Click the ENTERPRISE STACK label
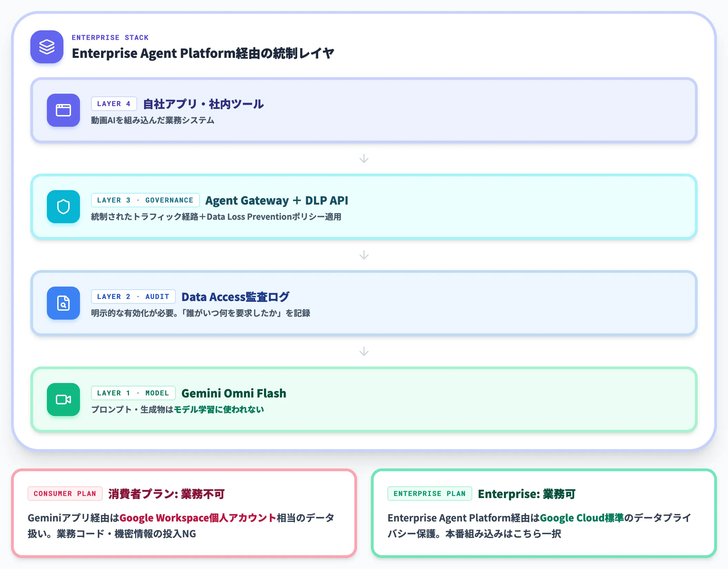Screen dimensions: 728x569 (x=110, y=38)
